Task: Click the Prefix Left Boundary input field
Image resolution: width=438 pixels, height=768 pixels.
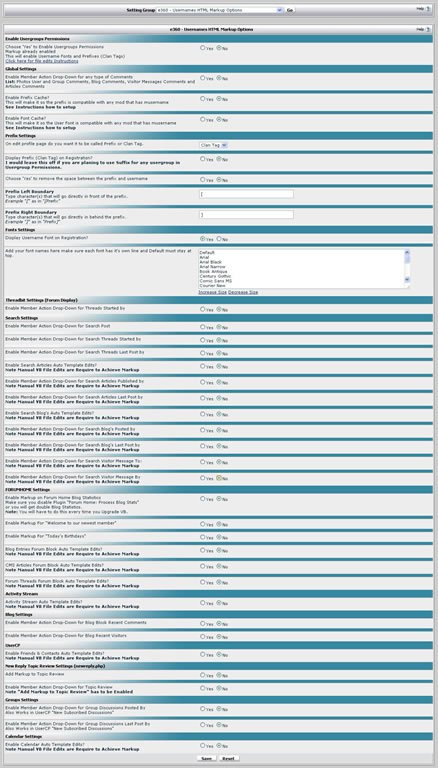Action: (x=246, y=194)
